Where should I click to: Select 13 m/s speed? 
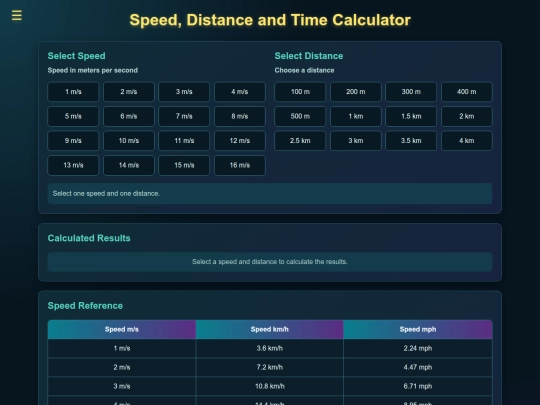(73, 165)
